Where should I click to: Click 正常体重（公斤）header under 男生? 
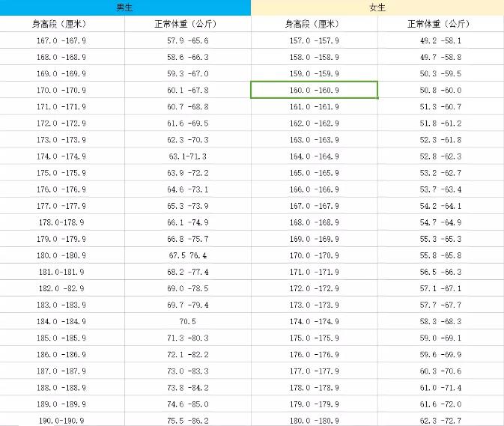click(188, 24)
